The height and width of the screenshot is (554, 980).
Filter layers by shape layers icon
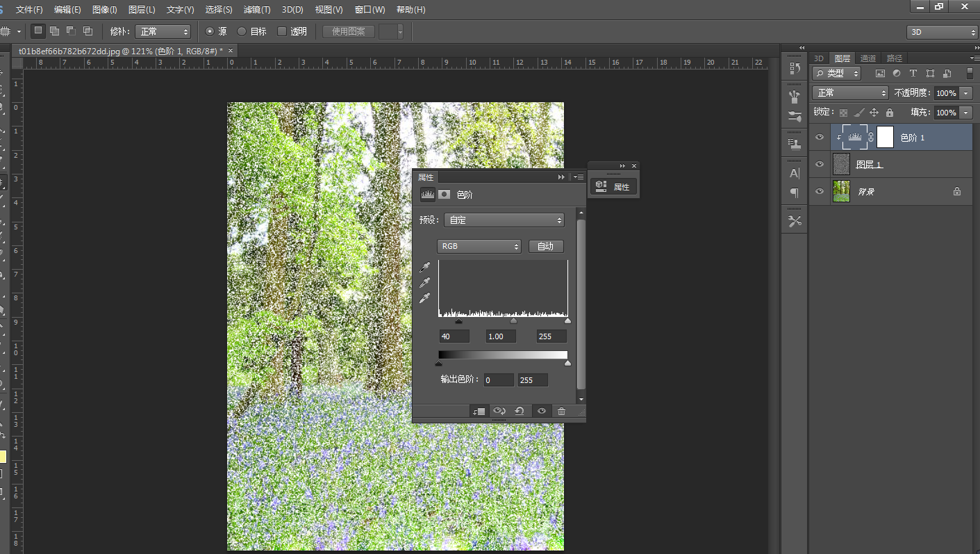(x=930, y=73)
